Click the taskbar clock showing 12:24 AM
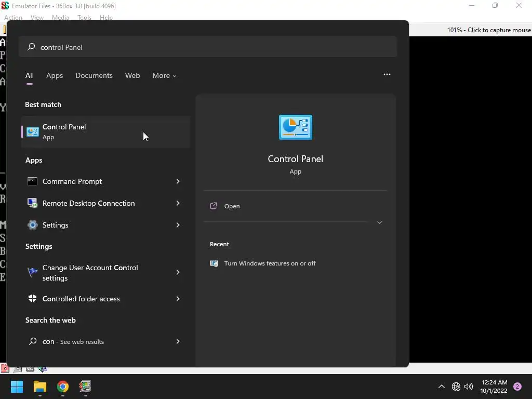 494,387
